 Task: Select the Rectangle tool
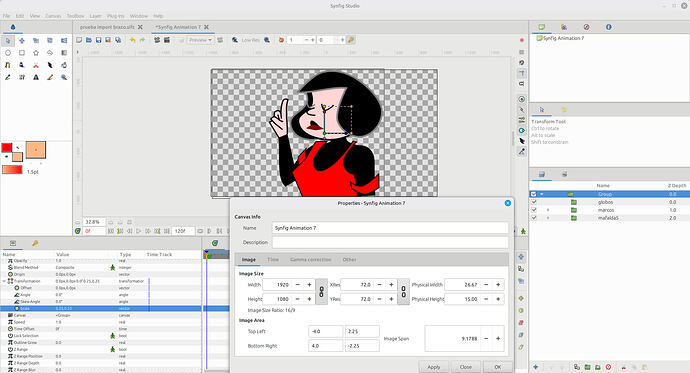tap(22, 53)
